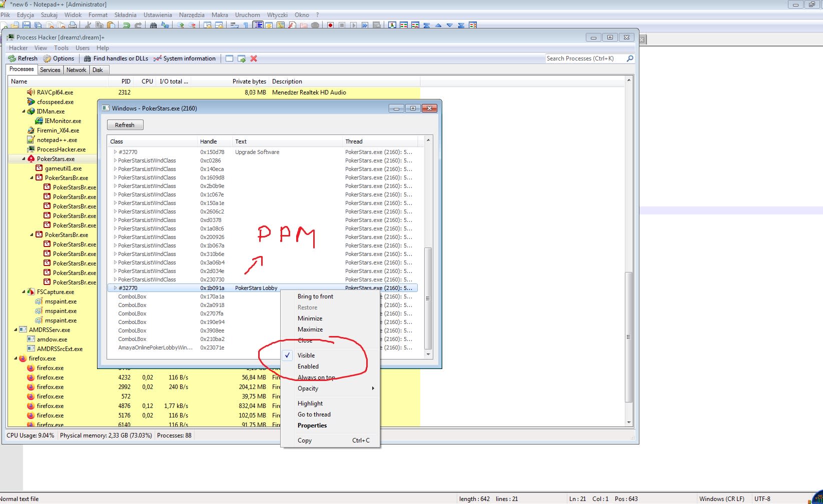The image size is (823, 504).
Task: Sort the window list by Handle column
Action: point(215,141)
